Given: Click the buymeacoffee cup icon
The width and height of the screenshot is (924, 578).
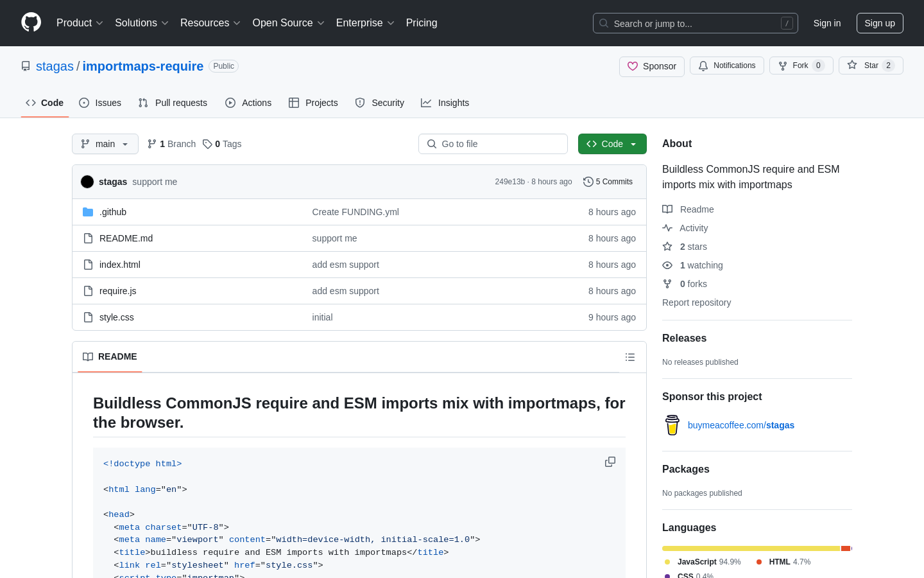Looking at the screenshot, I should point(672,425).
